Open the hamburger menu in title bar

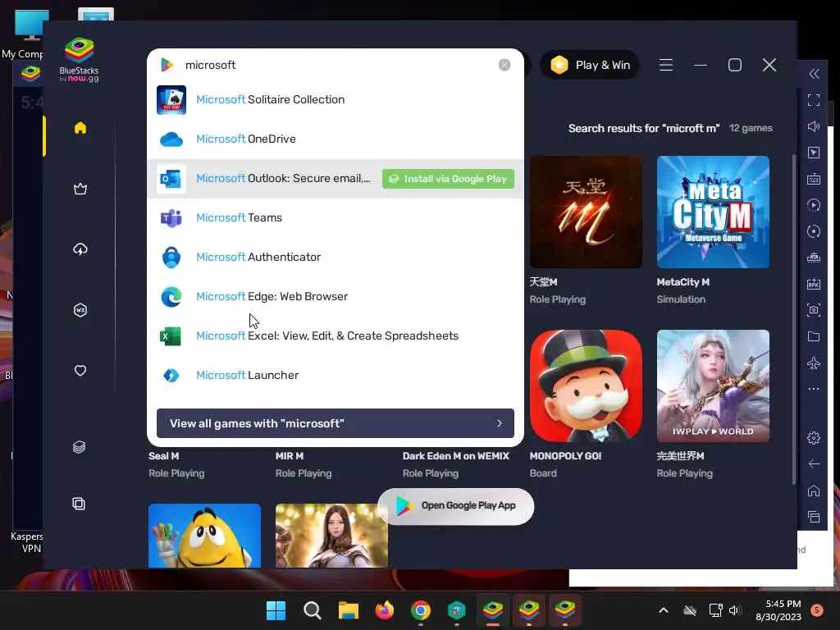click(x=666, y=65)
